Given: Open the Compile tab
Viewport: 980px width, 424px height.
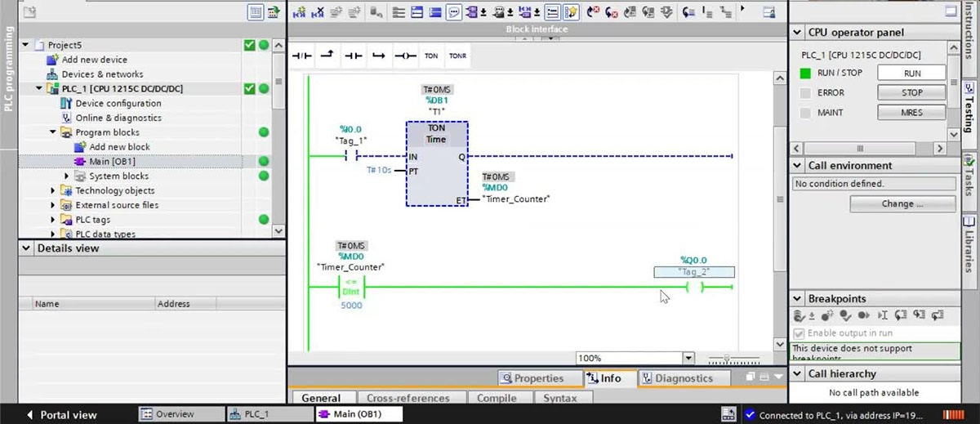Looking at the screenshot, I should (x=497, y=399).
